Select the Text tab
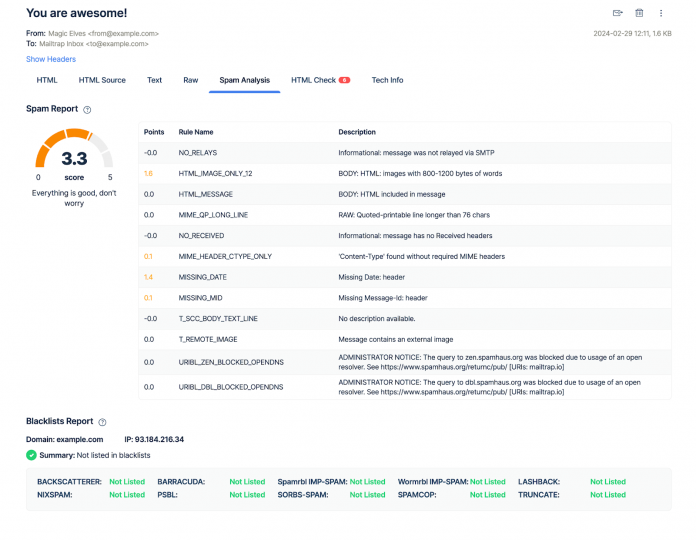Viewport: 696px width, 540px height. point(154,80)
